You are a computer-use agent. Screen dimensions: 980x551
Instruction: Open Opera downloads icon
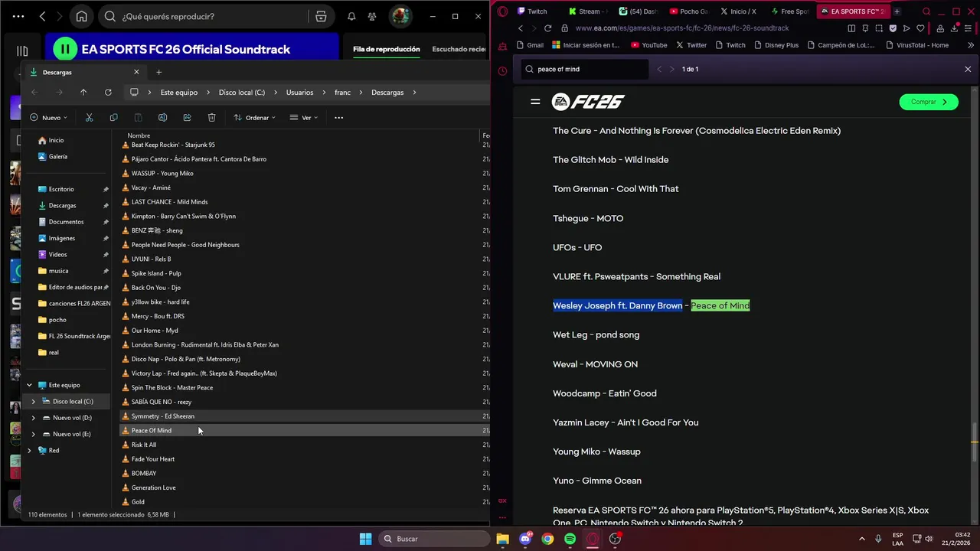click(x=955, y=28)
